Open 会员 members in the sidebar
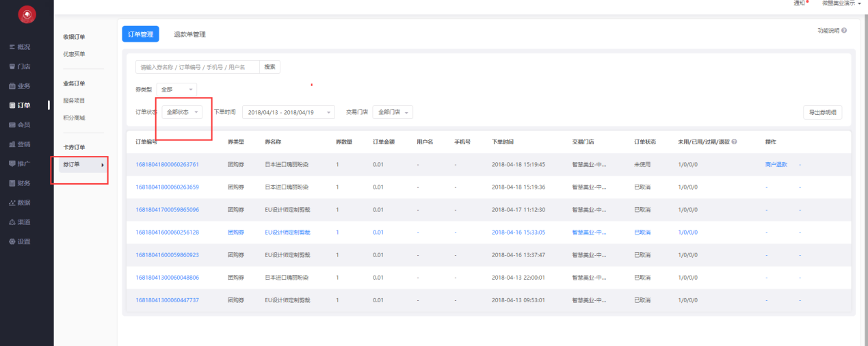The width and height of the screenshot is (868, 346). 20,125
